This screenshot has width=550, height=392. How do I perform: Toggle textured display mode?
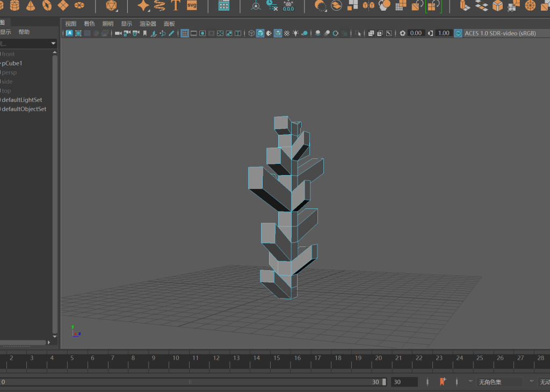[x=287, y=33]
